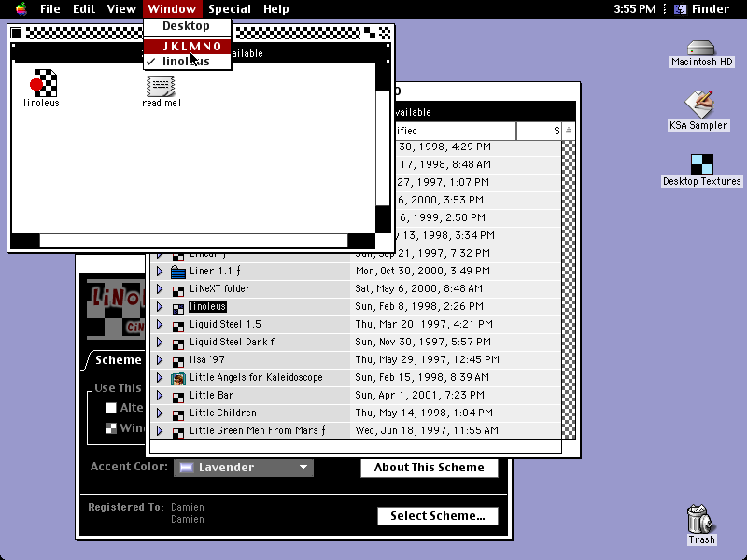747x560 pixels.
Task: Expand the Little Bar disclosure triangle
Action: [x=160, y=395]
